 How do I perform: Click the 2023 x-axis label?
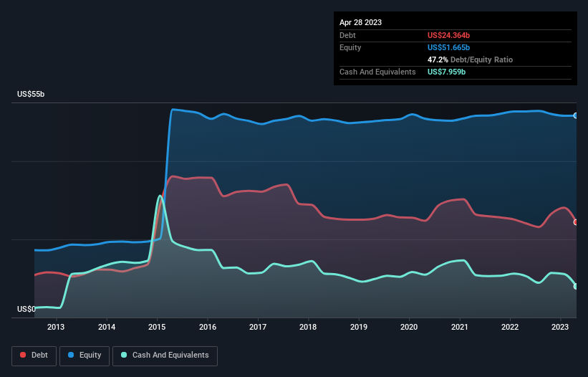point(560,327)
